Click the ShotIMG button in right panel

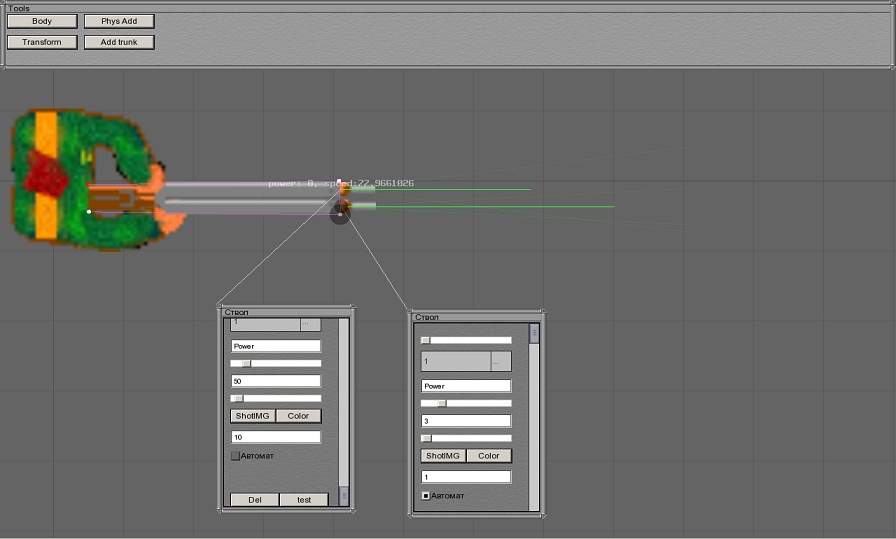[x=442, y=456]
